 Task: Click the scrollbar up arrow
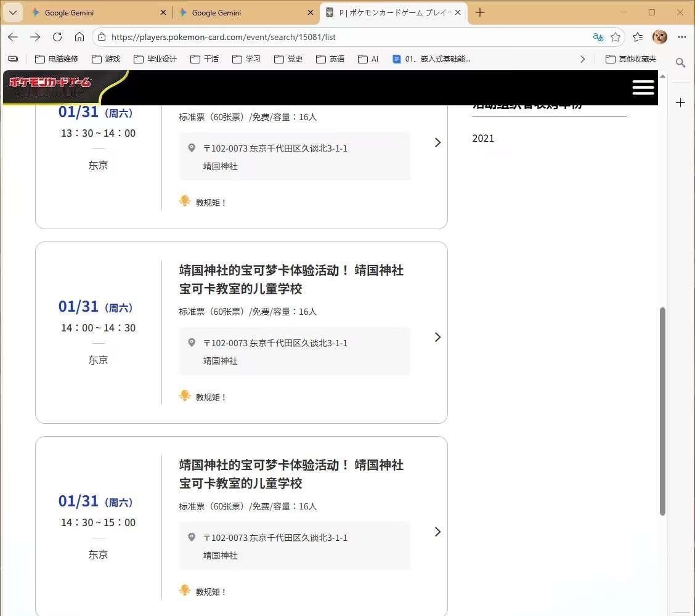click(x=662, y=76)
